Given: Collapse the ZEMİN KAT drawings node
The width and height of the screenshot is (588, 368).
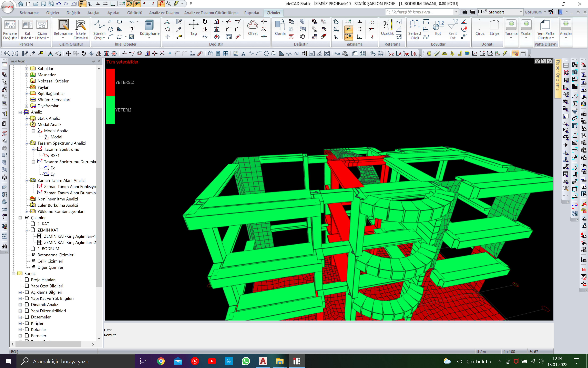Looking at the screenshot, I should (x=27, y=230).
